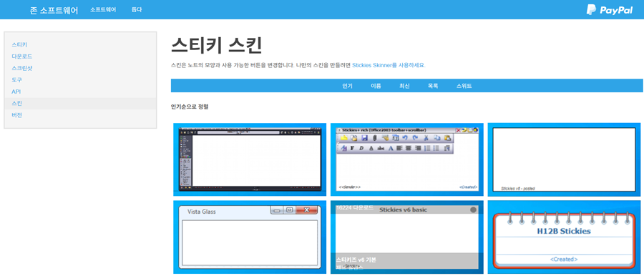Go to 존 소프트웨어 home brand link
The image size is (644, 276).
click(54, 10)
